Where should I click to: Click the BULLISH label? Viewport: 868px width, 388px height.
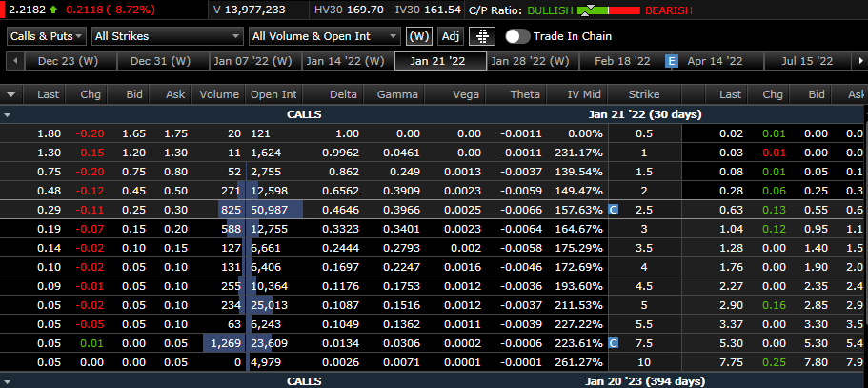551,10
